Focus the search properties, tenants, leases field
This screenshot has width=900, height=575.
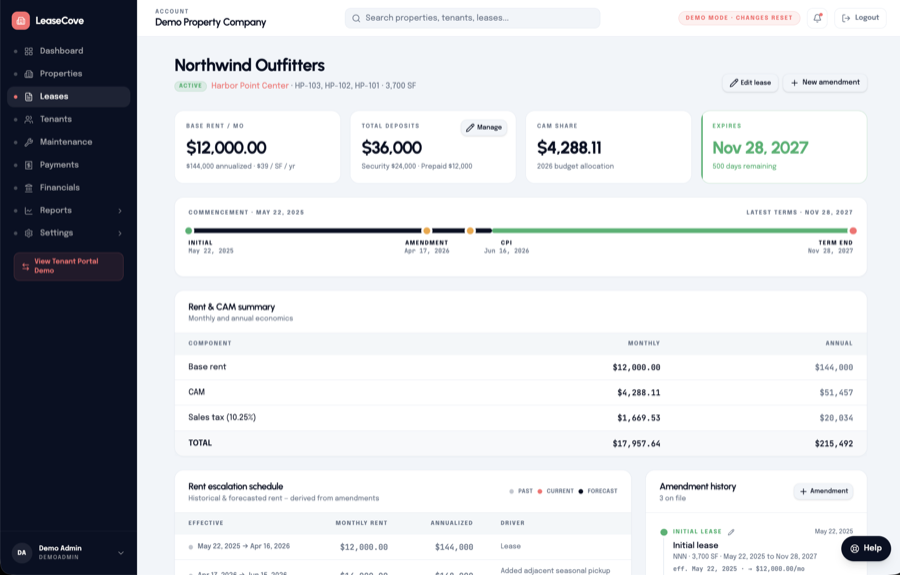(472, 18)
